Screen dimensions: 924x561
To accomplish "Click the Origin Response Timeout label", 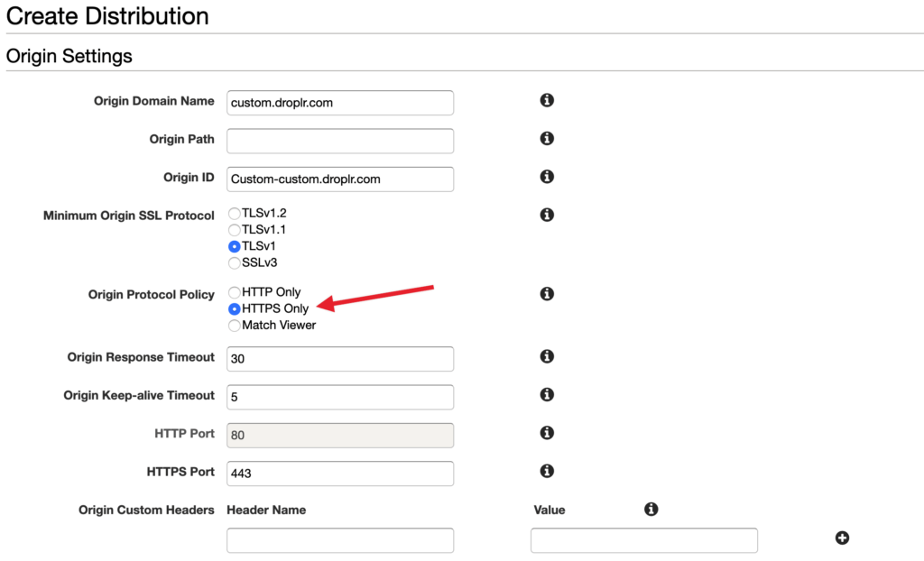I will coord(141,357).
